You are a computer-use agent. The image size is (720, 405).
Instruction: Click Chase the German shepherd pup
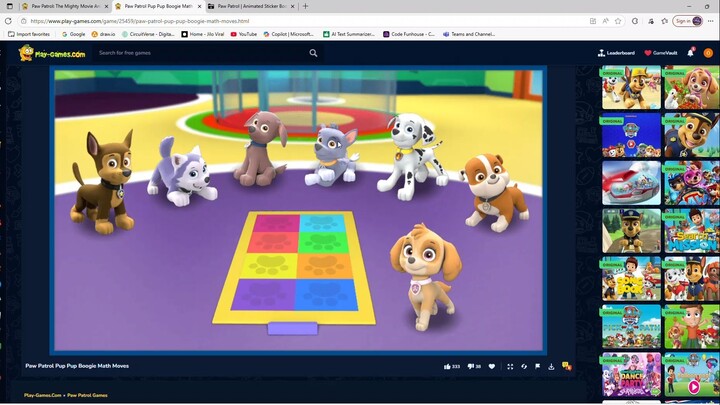coord(103,182)
